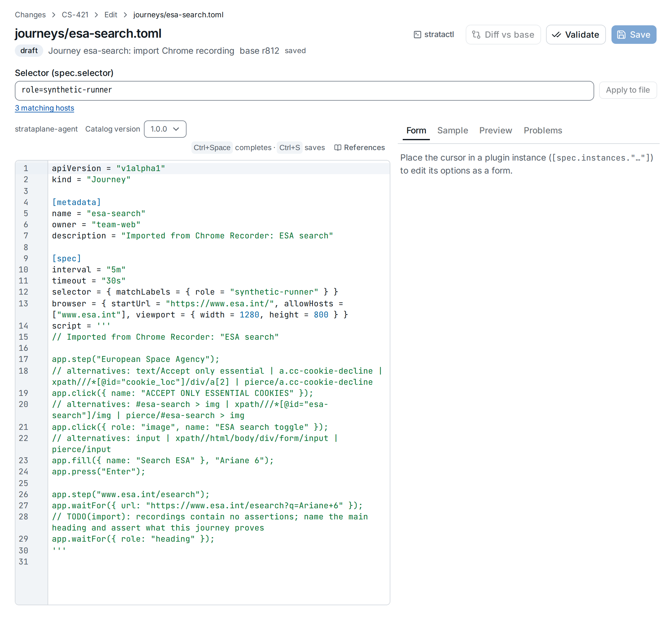The width and height of the screenshot is (672, 625).
Task: Click Apply to file button
Action: click(x=628, y=90)
